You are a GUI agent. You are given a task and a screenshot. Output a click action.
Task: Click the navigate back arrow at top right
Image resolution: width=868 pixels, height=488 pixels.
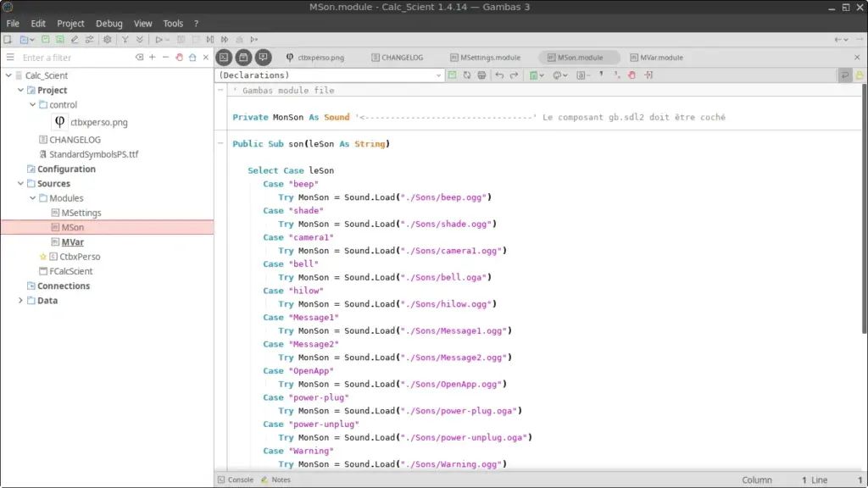837,39
